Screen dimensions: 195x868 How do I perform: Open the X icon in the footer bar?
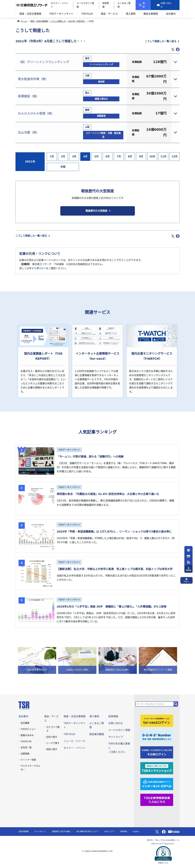pyautogui.click(x=157, y=832)
